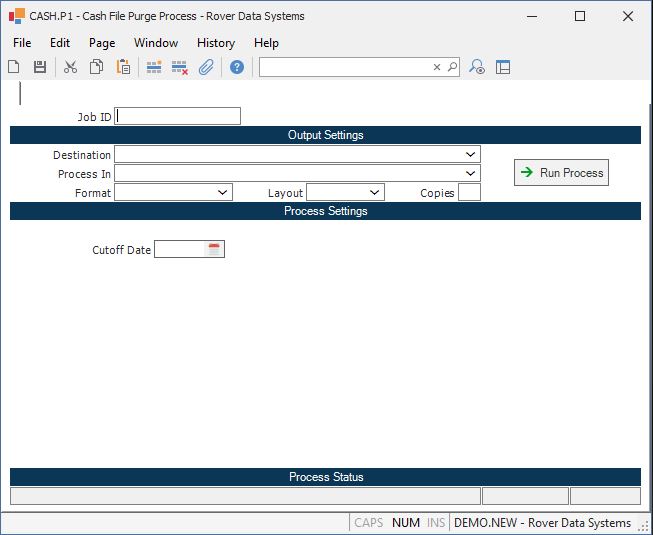The height and width of the screenshot is (535, 653).
Task: Click into the Job ID field
Action: click(x=178, y=116)
